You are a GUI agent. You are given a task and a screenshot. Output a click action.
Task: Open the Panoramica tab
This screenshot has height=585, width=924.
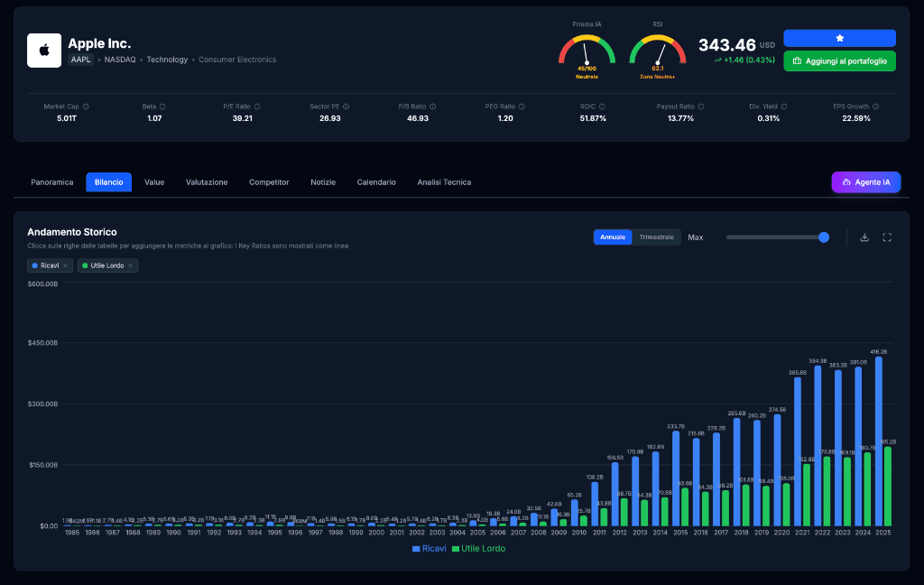(51, 182)
